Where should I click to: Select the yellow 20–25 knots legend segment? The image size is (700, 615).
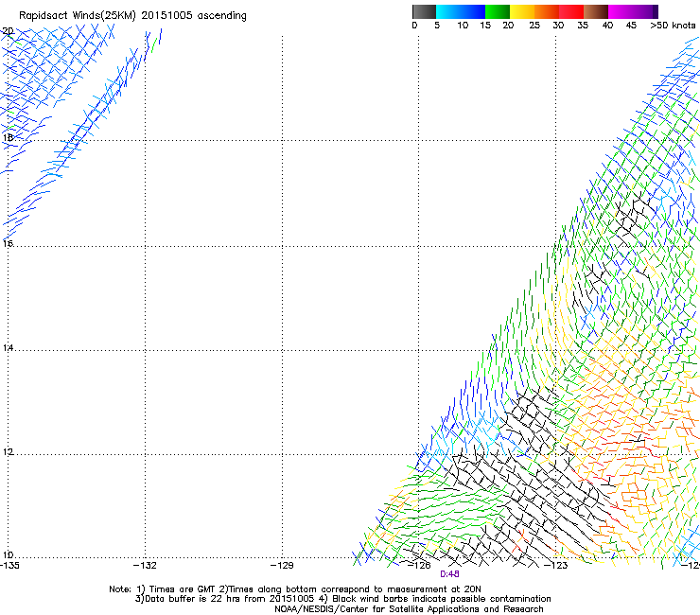522,11
